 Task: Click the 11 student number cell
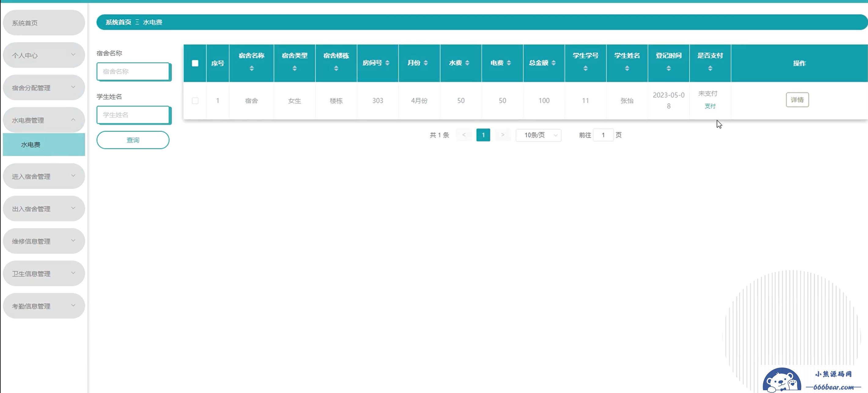585,100
